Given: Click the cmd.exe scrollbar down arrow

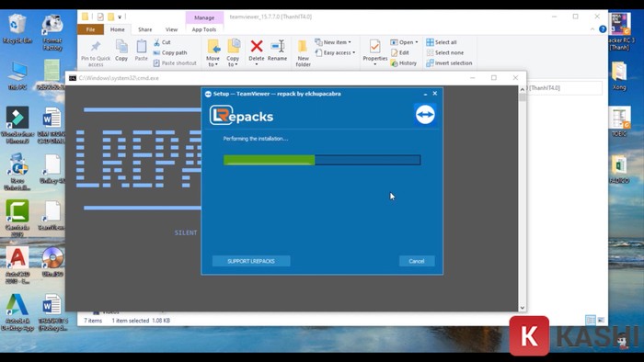Looking at the screenshot, I should coord(522,308).
